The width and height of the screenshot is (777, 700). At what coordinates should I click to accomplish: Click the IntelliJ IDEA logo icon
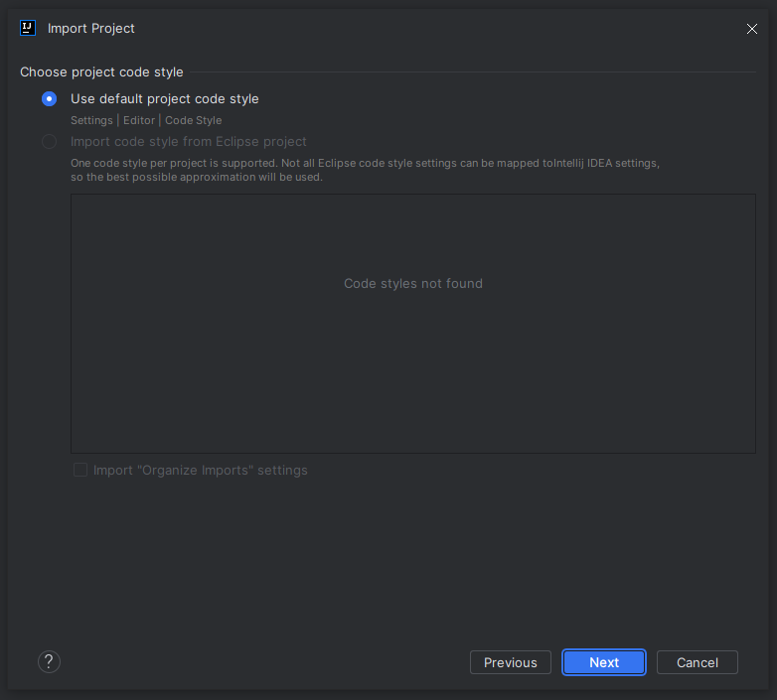[x=28, y=28]
